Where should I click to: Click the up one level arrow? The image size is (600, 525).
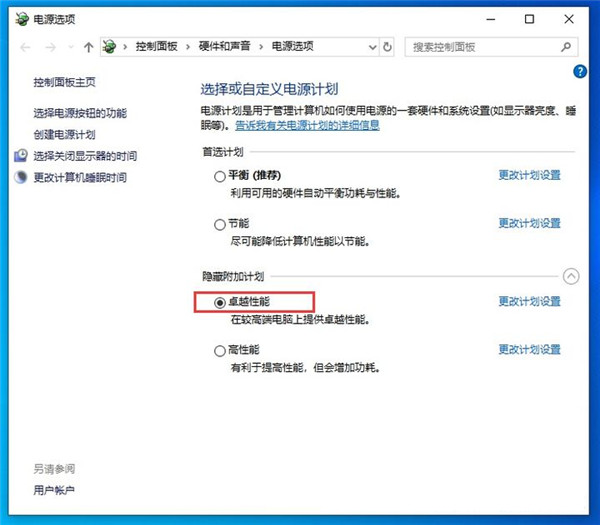[89, 47]
